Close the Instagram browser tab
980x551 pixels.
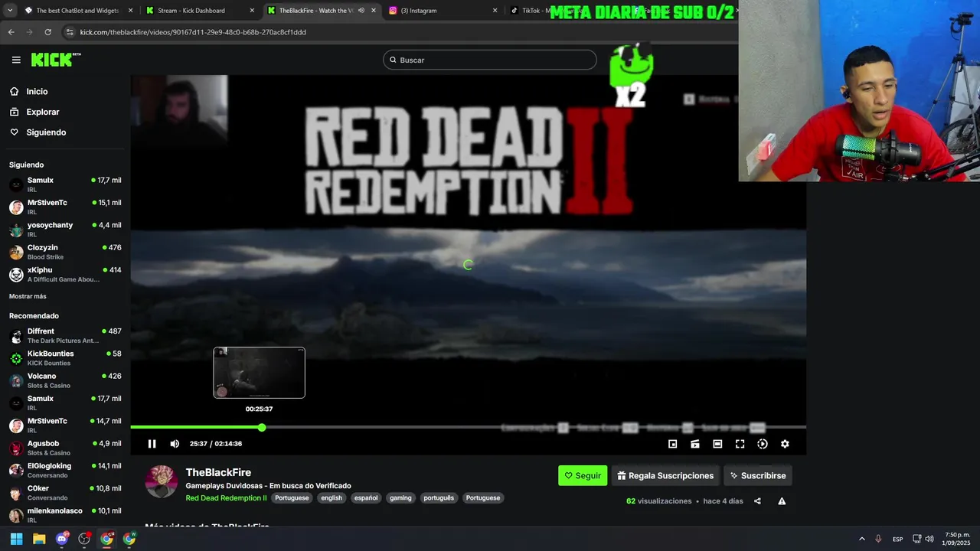(495, 11)
